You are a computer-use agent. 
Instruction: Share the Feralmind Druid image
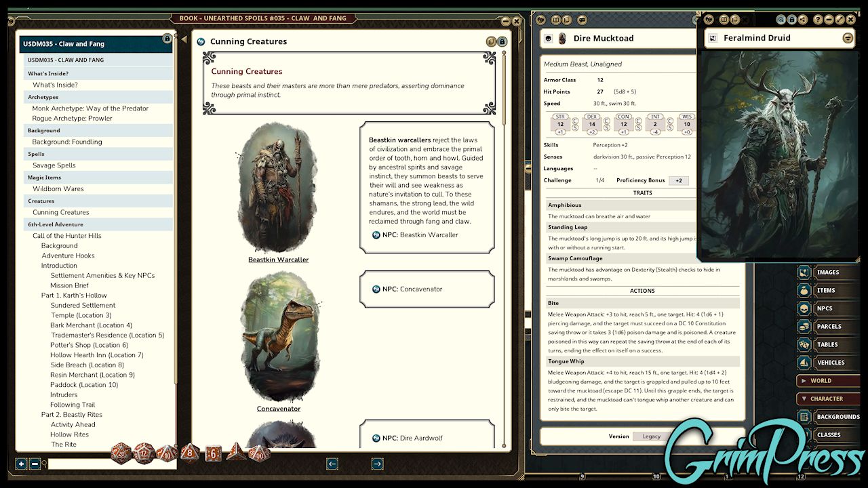click(x=803, y=20)
